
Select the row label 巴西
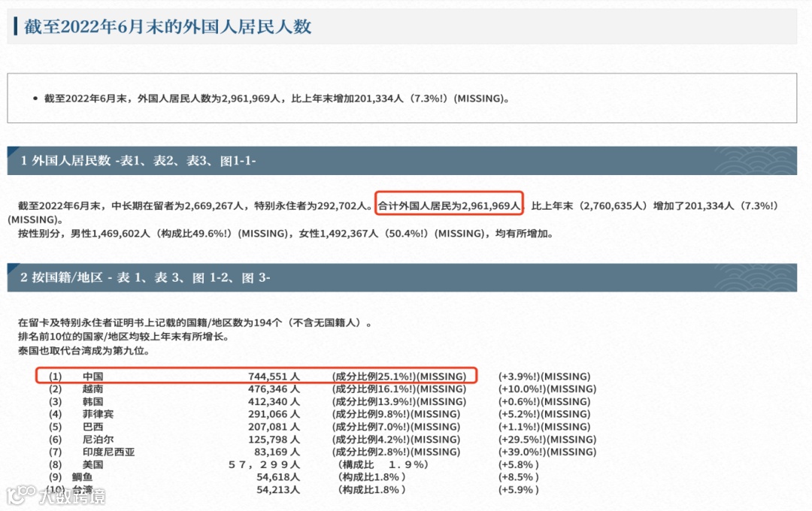pos(92,427)
